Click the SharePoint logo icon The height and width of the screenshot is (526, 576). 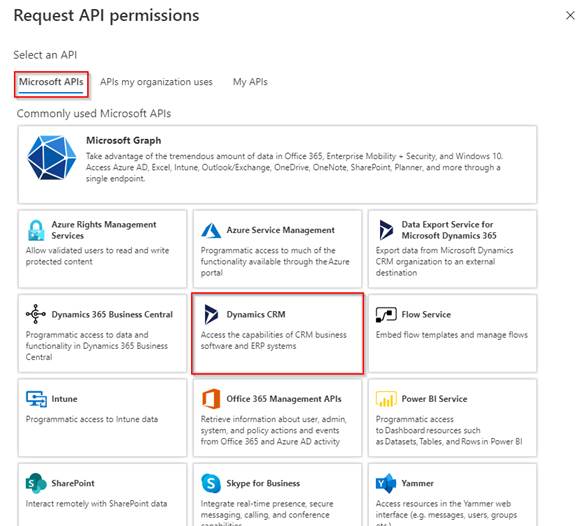36,483
